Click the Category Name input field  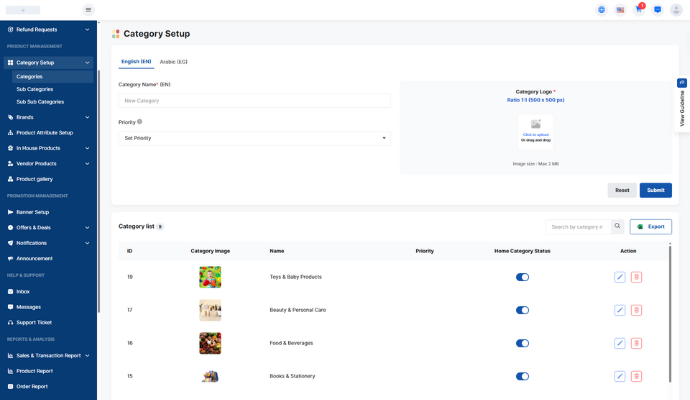pos(254,101)
